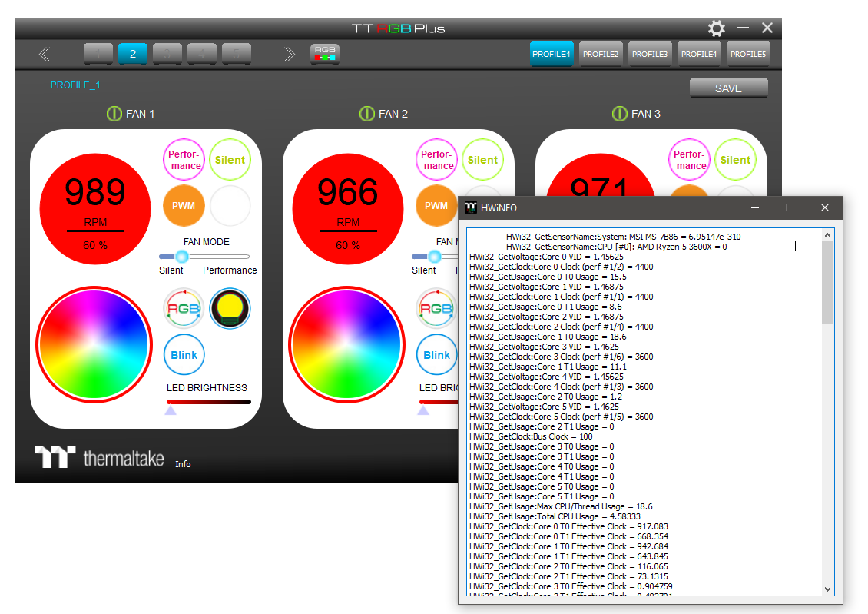Enable Blink effect on Fan 2
The image size is (868, 614).
[x=437, y=355]
